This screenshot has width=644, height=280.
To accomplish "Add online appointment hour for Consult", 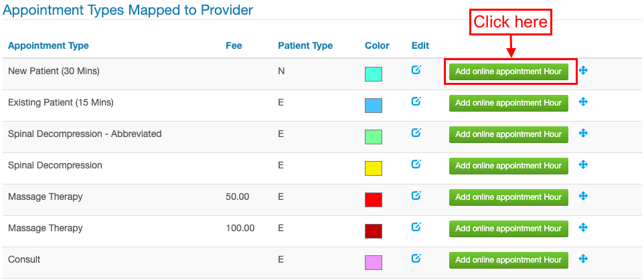I will pos(509,260).
